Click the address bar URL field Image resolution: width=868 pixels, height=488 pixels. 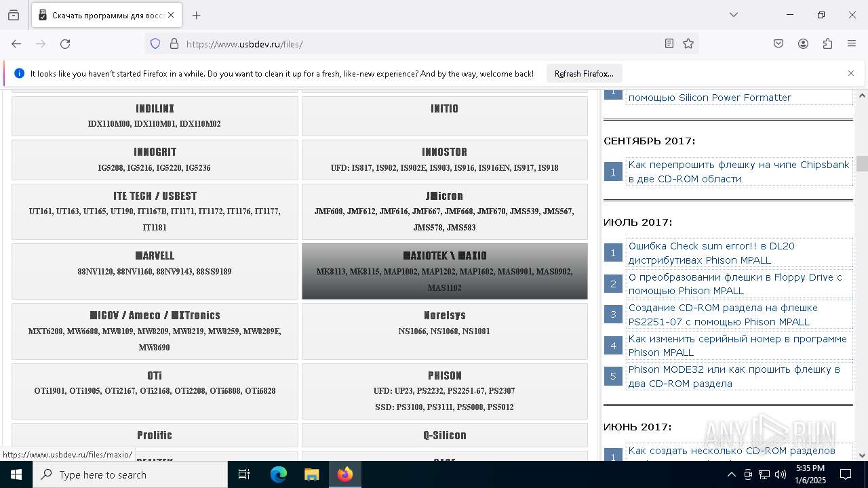(x=420, y=43)
